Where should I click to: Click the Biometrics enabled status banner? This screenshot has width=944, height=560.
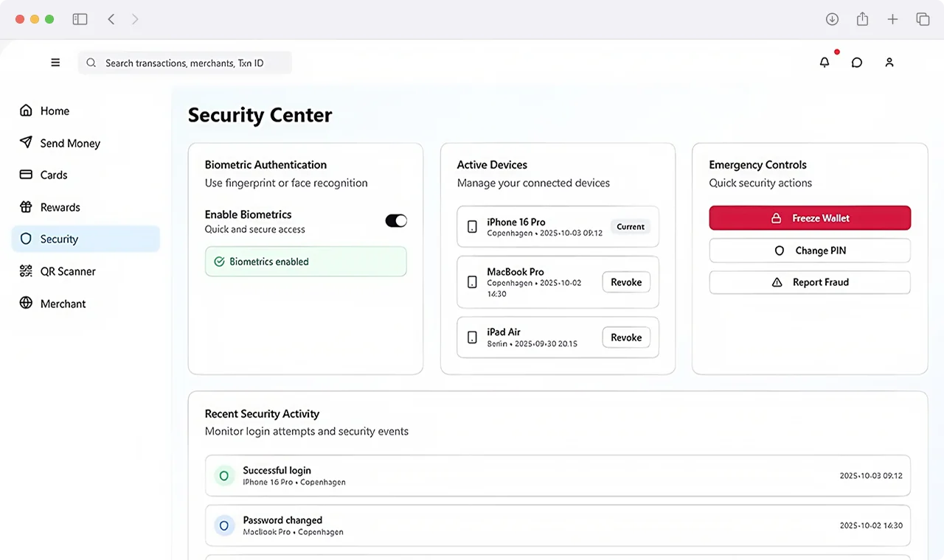[x=305, y=262]
